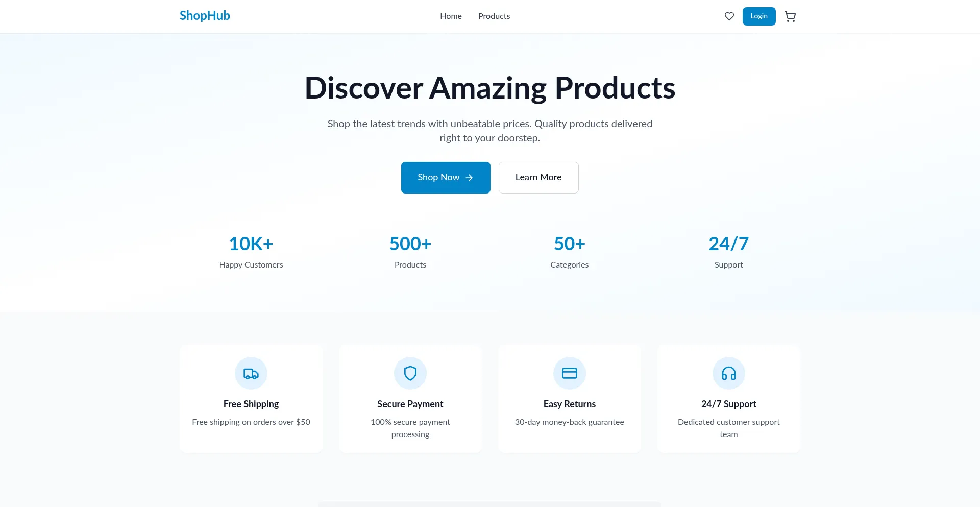Viewport: 980px width, 507px height.
Task: Click the Discover Amazing Products heading
Action: [x=490, y=88]
